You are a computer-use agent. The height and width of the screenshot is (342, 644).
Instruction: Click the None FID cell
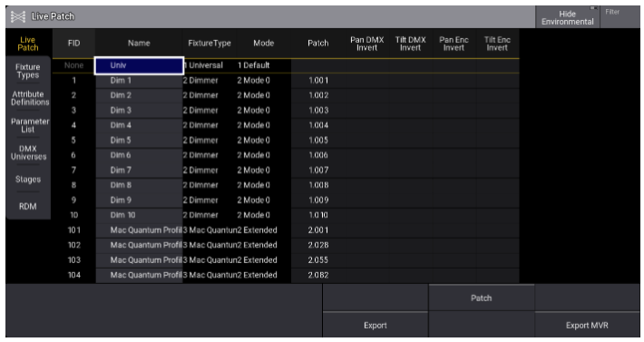74,65
